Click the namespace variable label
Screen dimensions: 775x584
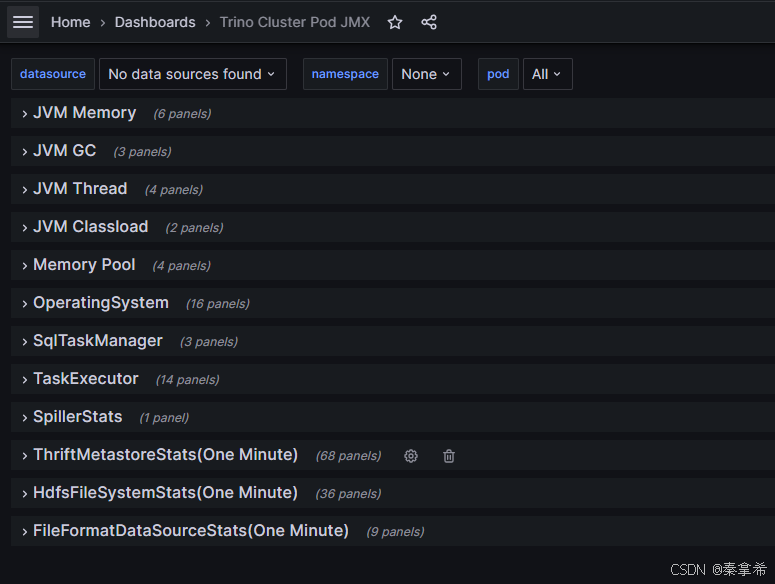click(x=345, y=74)
